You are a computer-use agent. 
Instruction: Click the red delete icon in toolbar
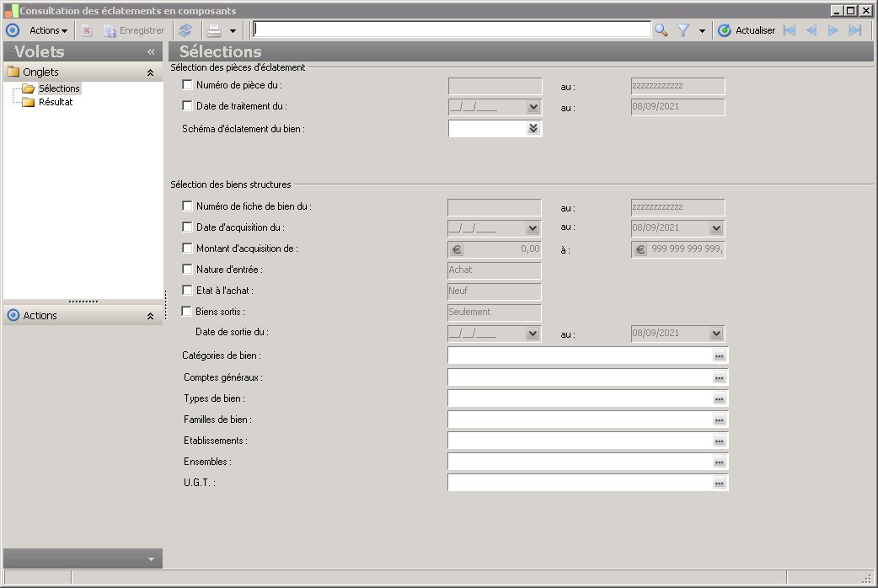tap(86, 30)
